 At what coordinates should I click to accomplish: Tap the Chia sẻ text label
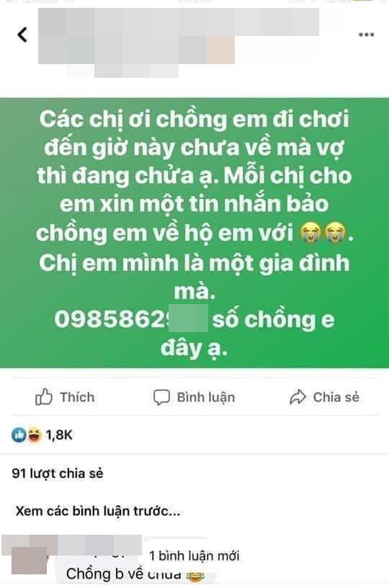click(336, 397)
